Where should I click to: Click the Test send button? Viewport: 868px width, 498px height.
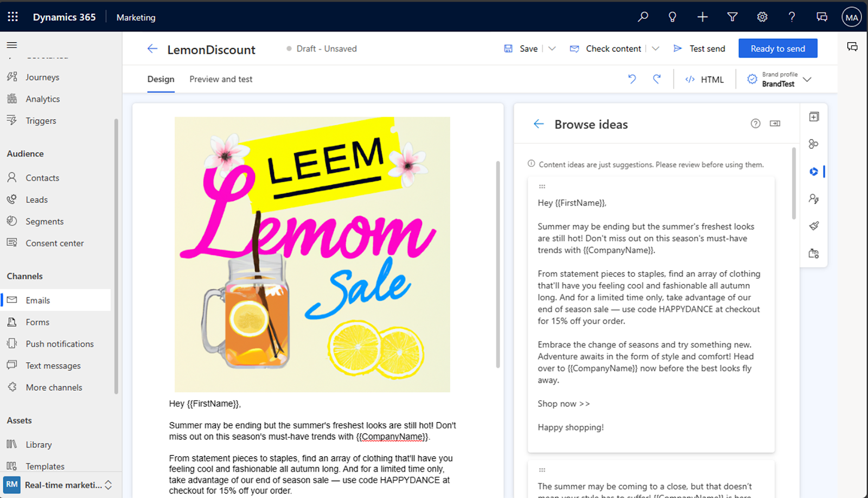(x=699, y=49)
